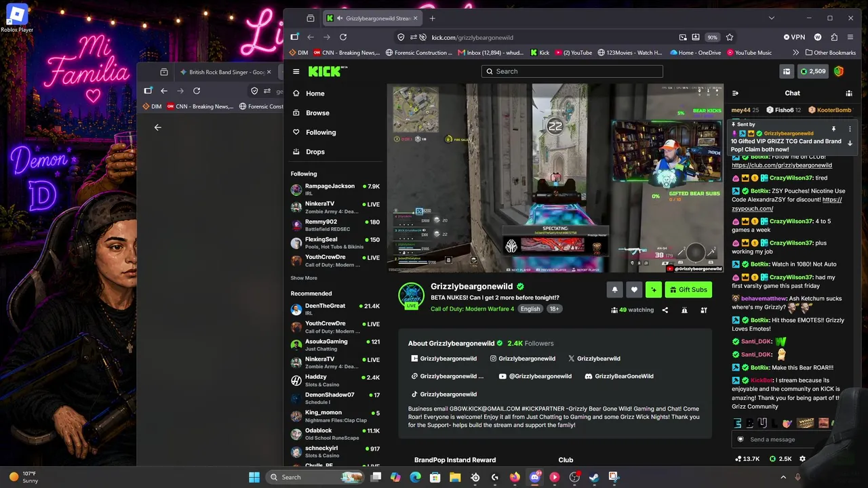Screen dimensions: 868x488
Task: Open the browser extensions puzzle icon
Action: click(x=834, y=37)
